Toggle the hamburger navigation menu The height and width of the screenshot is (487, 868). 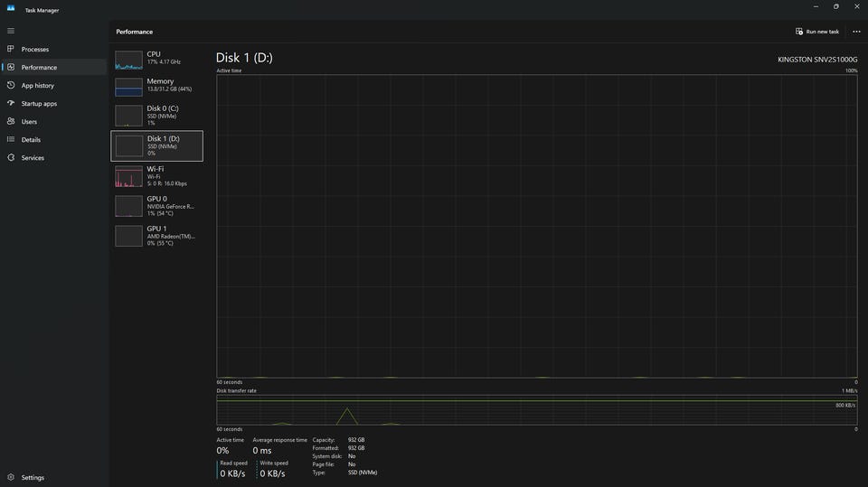11,31
